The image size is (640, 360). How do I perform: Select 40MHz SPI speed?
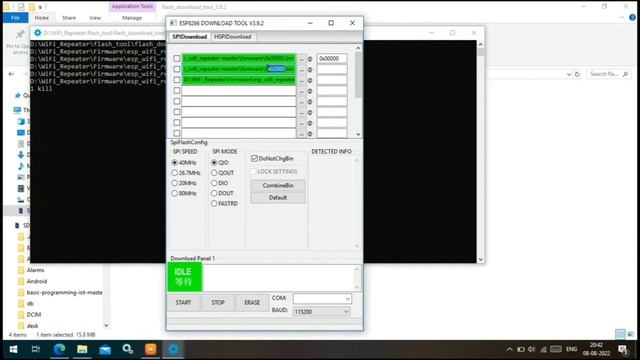[x=175, y=162]
